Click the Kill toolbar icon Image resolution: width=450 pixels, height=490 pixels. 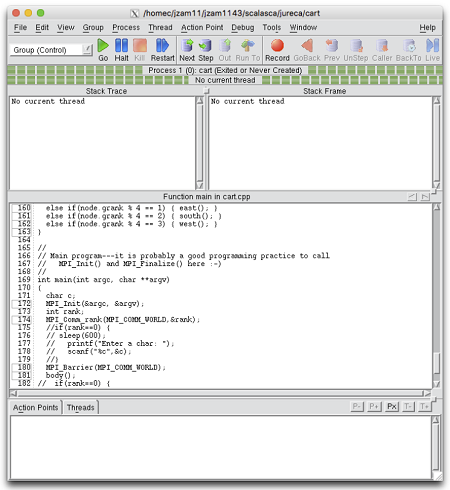tap(140, 50)
